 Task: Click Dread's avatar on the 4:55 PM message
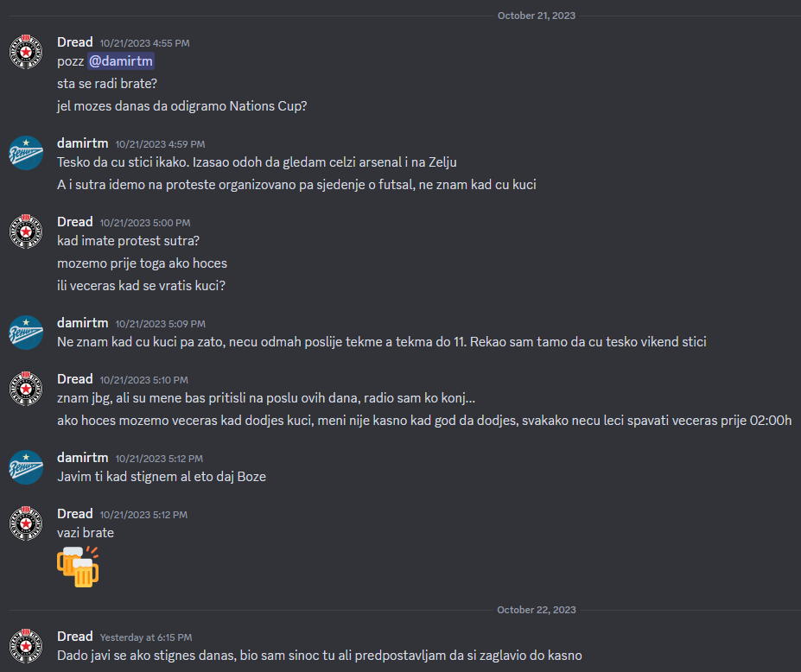26,52
